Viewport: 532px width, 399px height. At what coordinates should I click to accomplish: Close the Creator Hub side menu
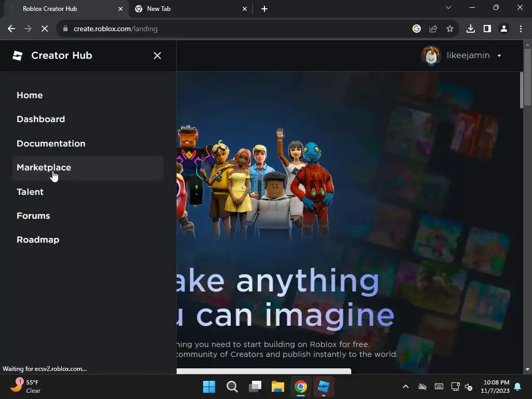coord(157,56)
